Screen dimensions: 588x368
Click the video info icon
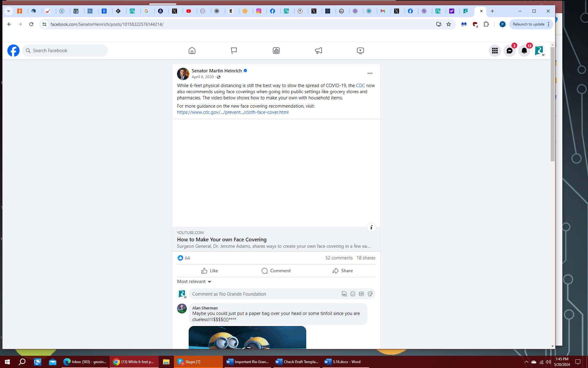[x=371, y=227]
